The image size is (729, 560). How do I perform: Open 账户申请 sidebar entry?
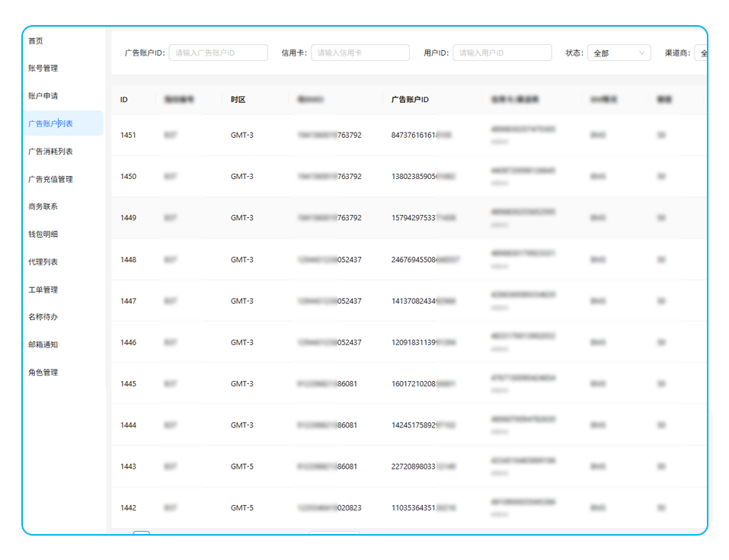click(43, 96)
